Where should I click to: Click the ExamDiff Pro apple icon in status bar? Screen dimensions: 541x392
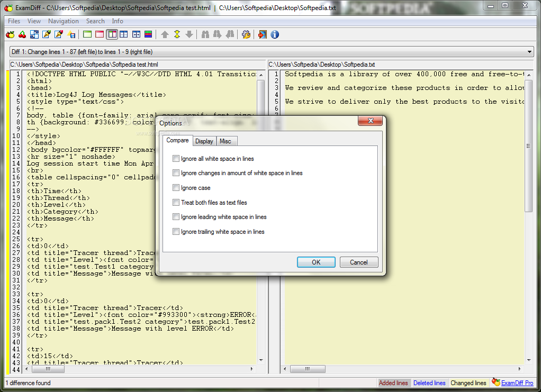point(496,382)
